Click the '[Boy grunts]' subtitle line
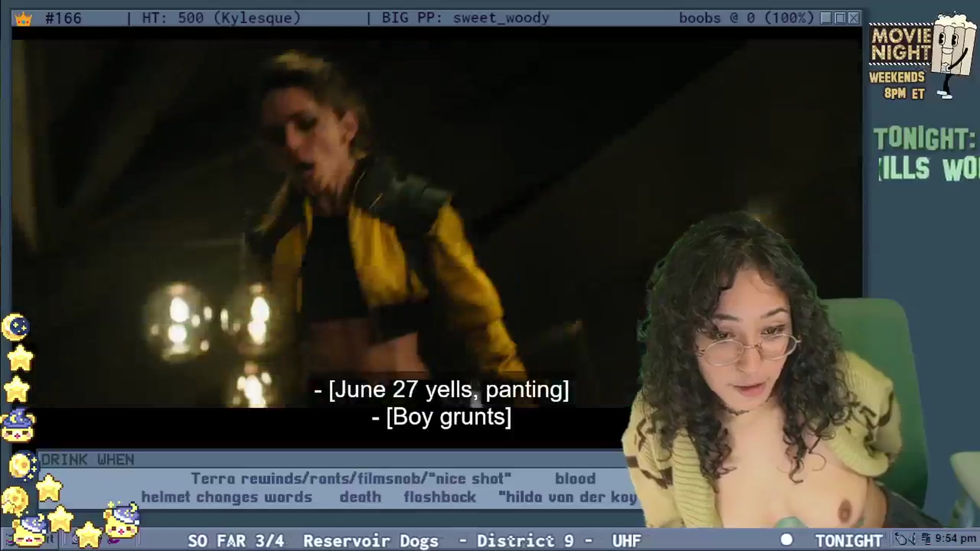The image size is (980, 551). click(x=442, y=417)
